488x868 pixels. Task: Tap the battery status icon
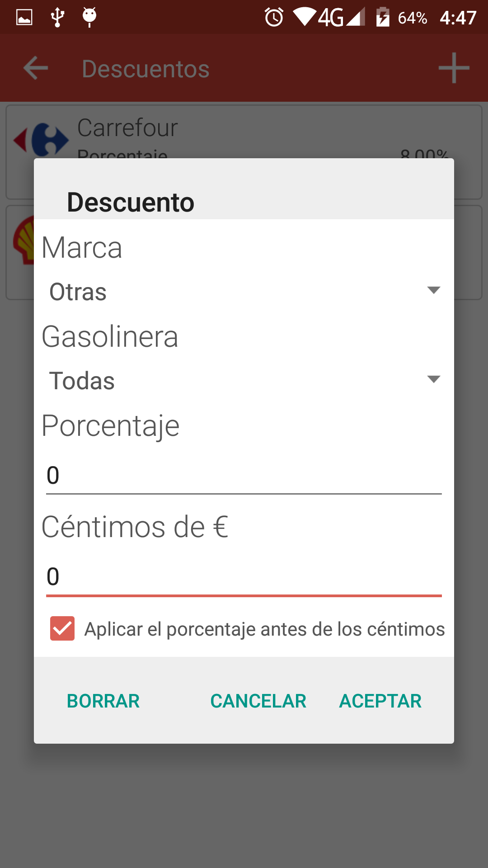[x=383, y=18]
